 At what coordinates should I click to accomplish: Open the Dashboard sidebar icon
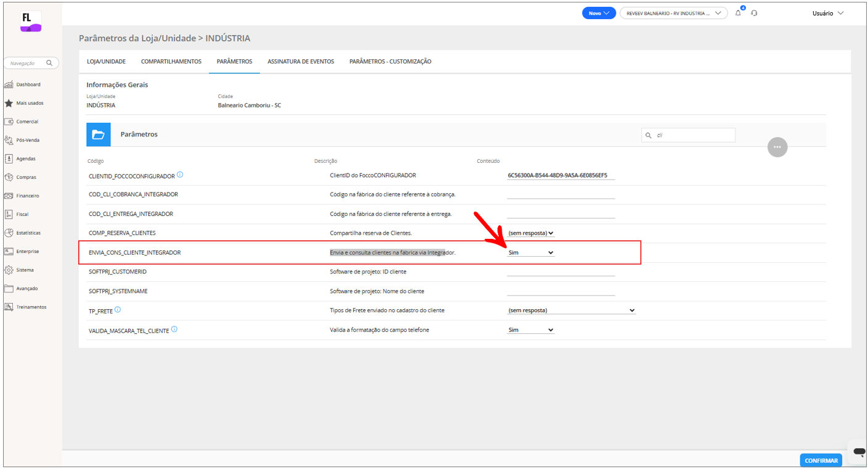click(x=9, y=85)
